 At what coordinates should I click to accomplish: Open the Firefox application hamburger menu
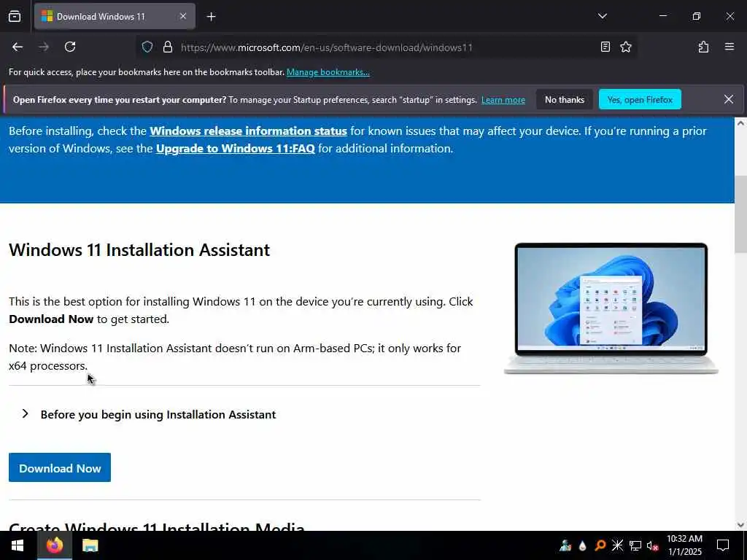pos(729,47)
